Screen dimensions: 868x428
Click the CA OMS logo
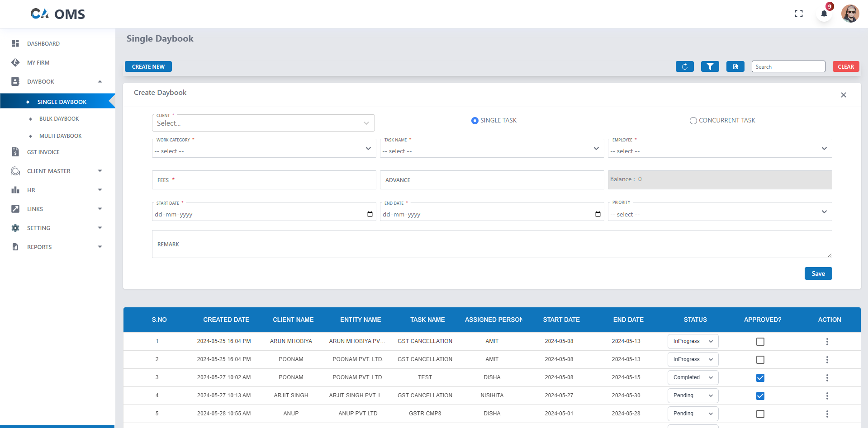click(57, 14)
